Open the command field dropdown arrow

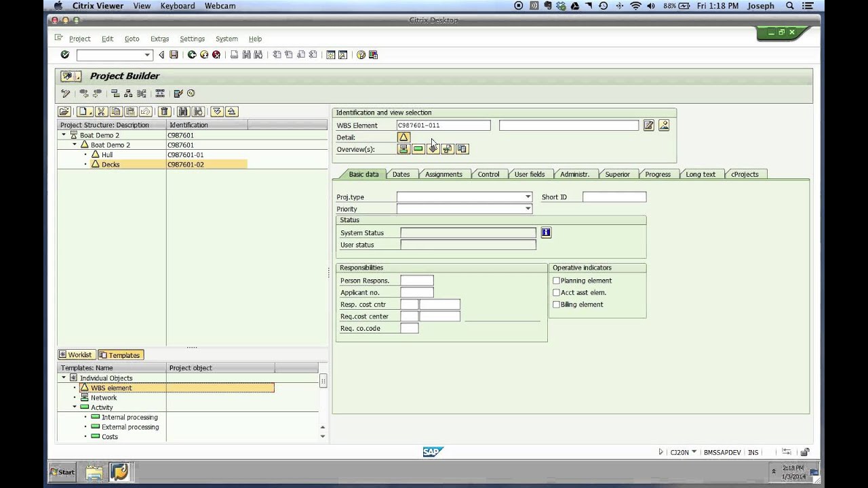[147, 55]
